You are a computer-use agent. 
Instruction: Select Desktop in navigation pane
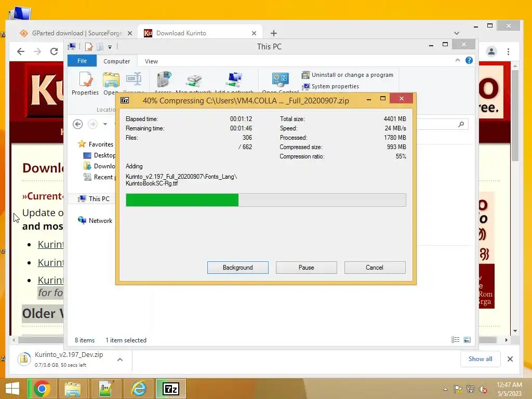[99, 155]
